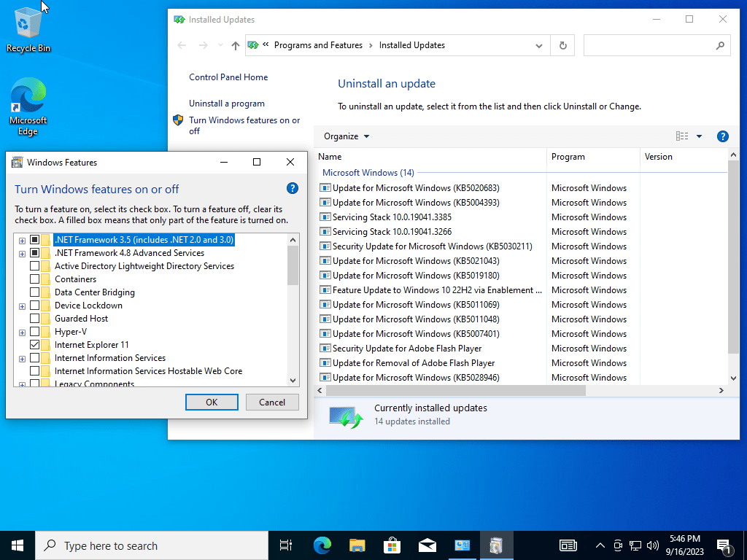Click Programs and Features breadcrumb
Image resolution: width=747 pixels, height=560 pixels.
coord(318,45)
